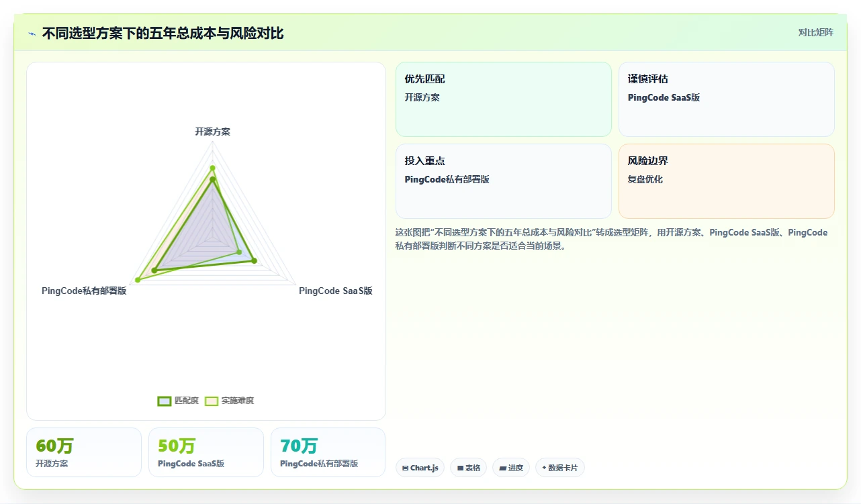Click 复盘优化 text in 风险边界 card
The image size is (861, 504).
645,179
